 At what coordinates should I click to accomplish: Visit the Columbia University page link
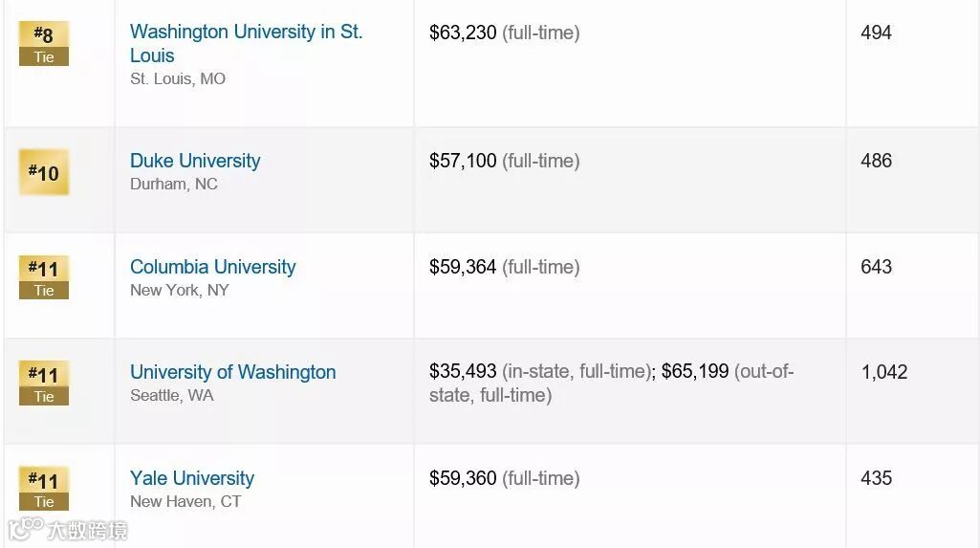click(x=212, y=267)
